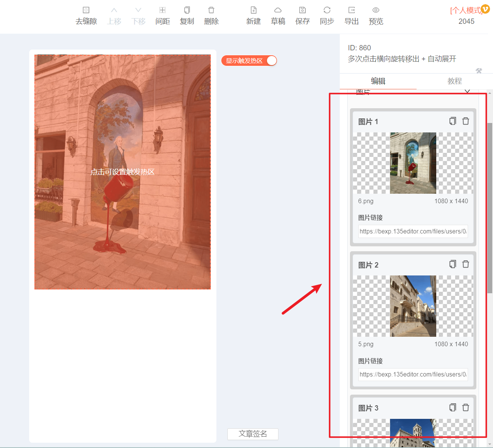Click the 导出 export icon
Screen dimensions: 493x448
coord(351,10)
